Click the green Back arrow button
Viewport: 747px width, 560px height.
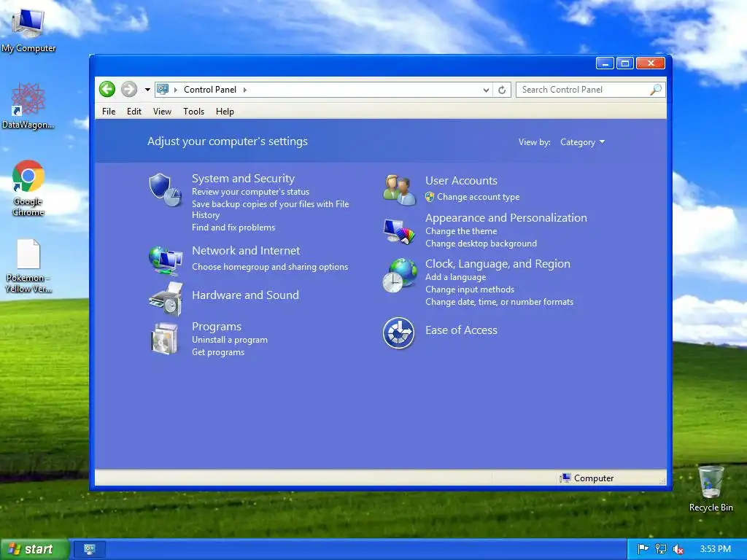pyautogui.click(x=107, y=89)
